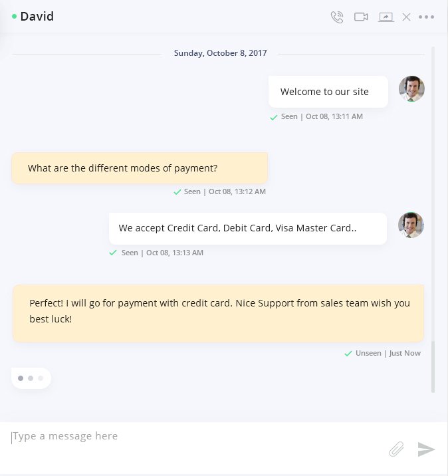
Task: Select the "What are the different modes of payment?" message
Action: (x=140, y=168)
